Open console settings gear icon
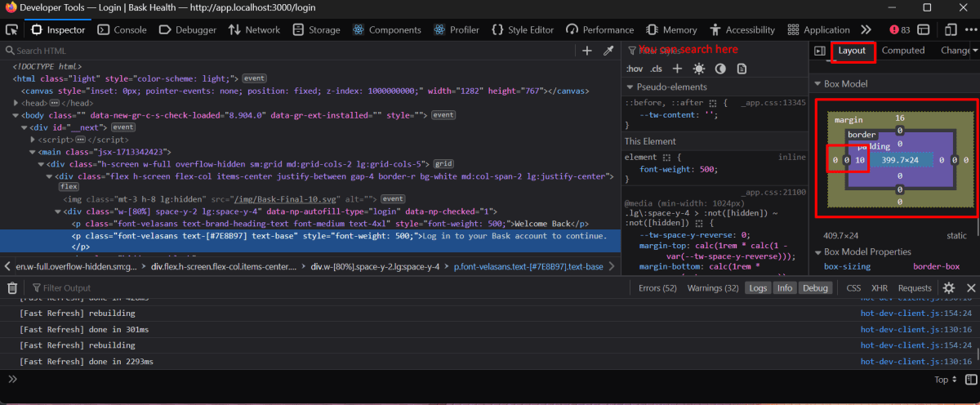Image resolution: width=980 pixels, height=405 pixels. tap(948, 287)
